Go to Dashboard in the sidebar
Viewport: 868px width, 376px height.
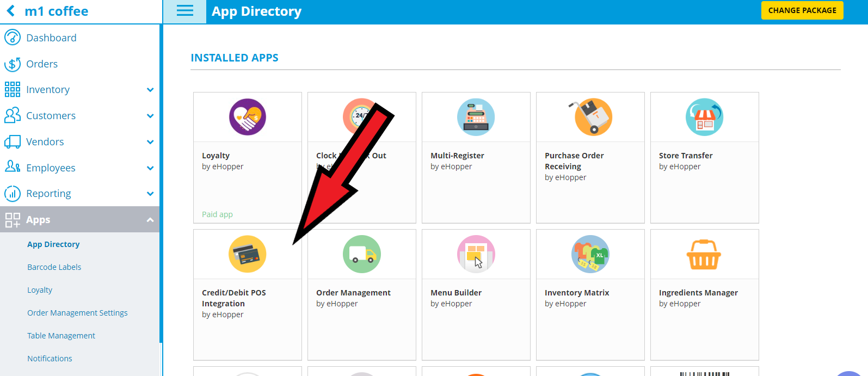51,38
